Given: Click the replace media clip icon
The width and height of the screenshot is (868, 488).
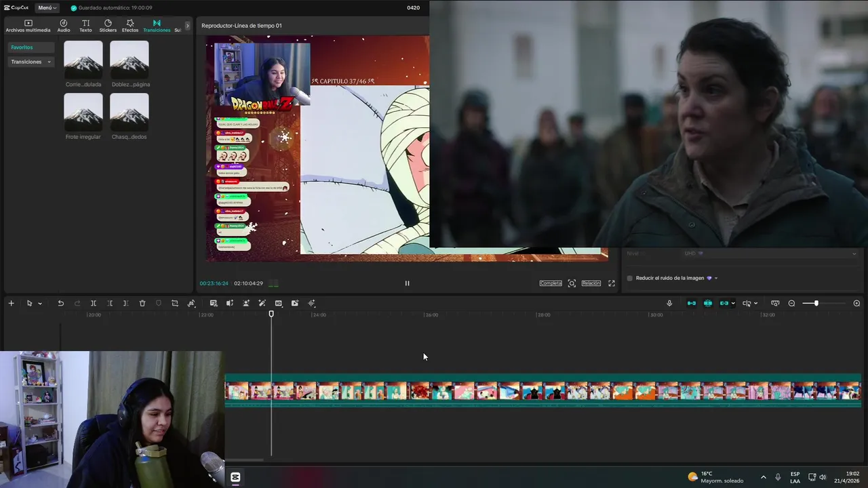Looking at the screenshot, I should [295, 303].
